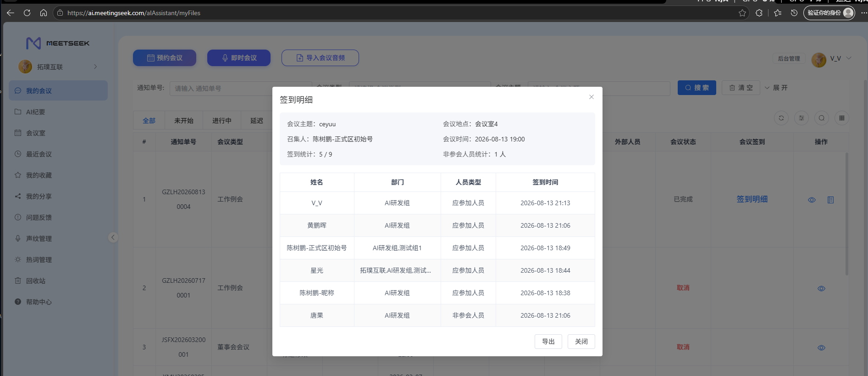The height and width of the screenshot is (376, 868).
Task: Click the eye view icon for row 1
Action: (812, 200)
